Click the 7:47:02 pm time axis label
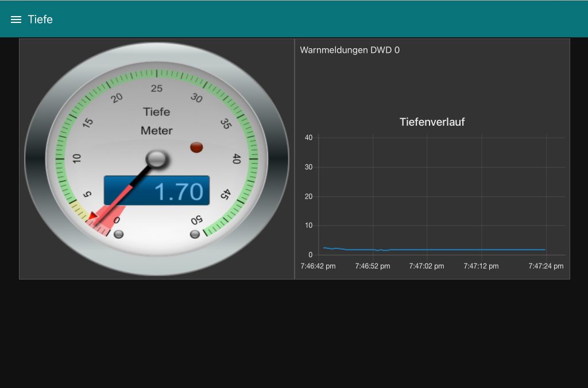588x388 pixels. point(427,266)
